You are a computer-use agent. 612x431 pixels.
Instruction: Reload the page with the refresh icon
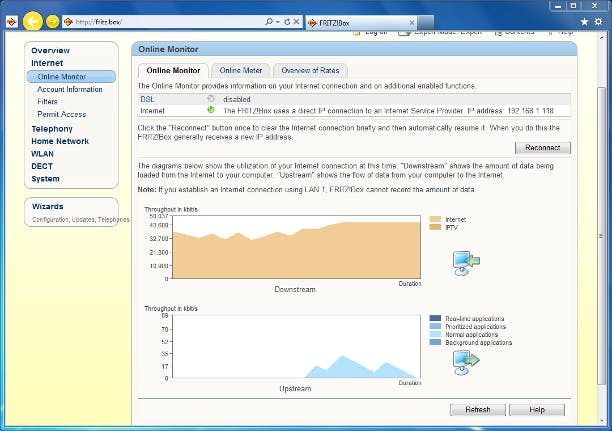pos(287,22)
